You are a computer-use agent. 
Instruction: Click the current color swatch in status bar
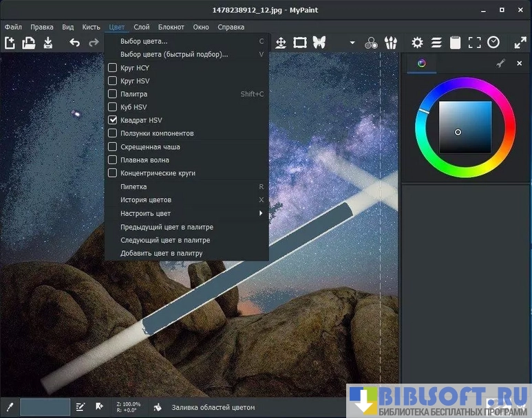45,406
